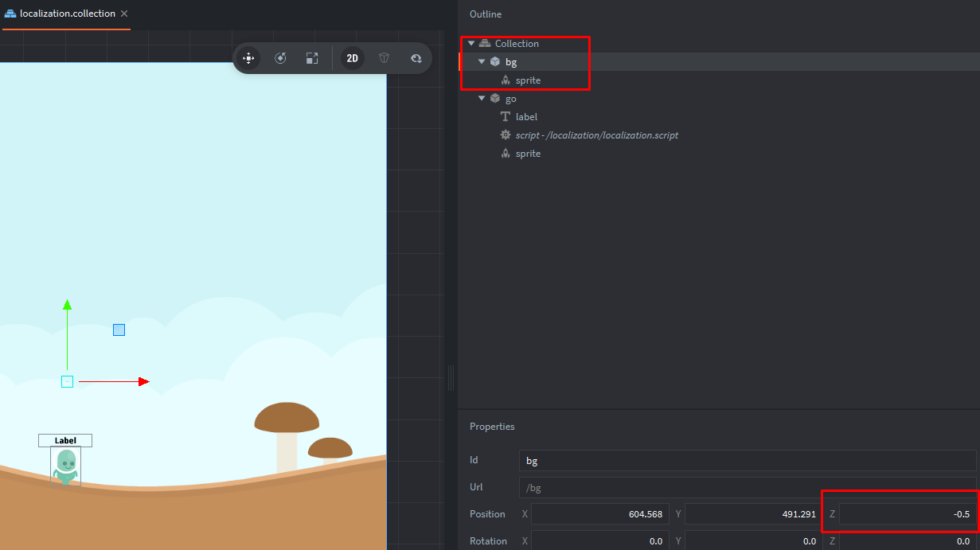The image size is (980, 550).
Task: Click the label component T icon
Action: [505, 117]
